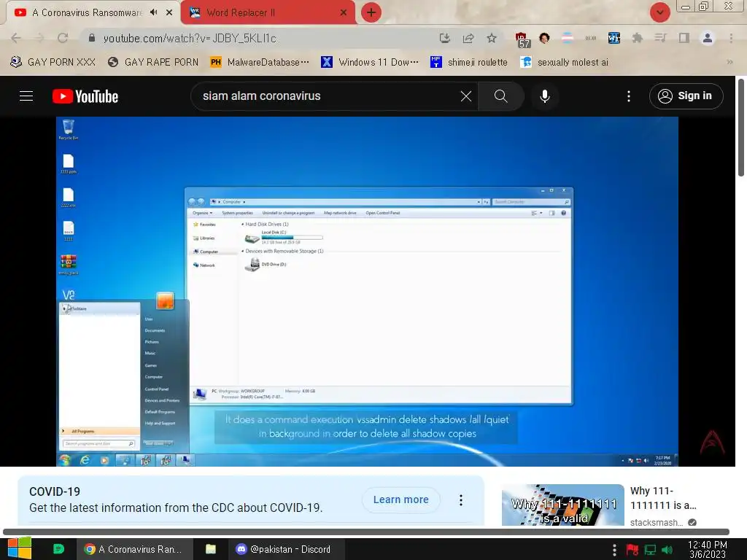The height and width of the screenshot is (560, 747).
Task: Open COVID-19 panel options three dots
Action: click(x=461, y=500)
